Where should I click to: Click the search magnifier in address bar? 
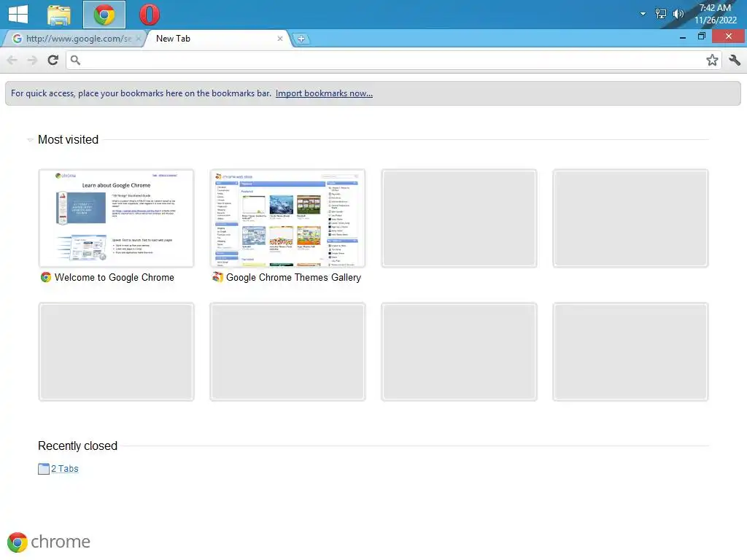point(75,60)
